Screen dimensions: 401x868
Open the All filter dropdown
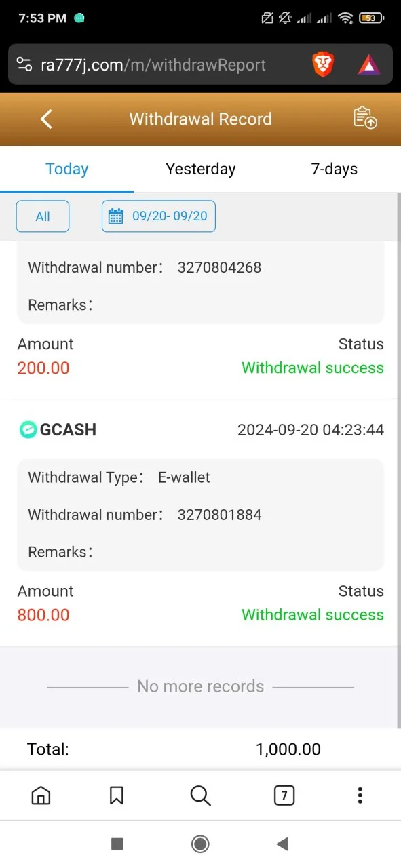point(43,216)
